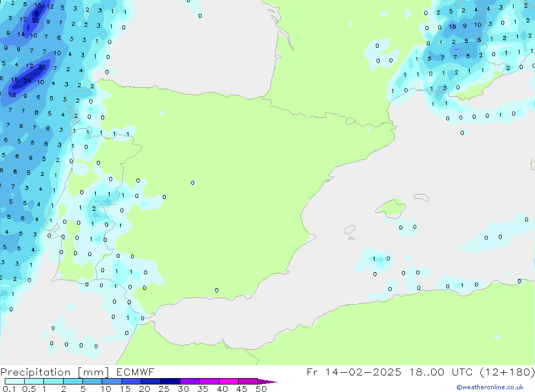Click the "0.1" legend scale label

click(9, 389)
